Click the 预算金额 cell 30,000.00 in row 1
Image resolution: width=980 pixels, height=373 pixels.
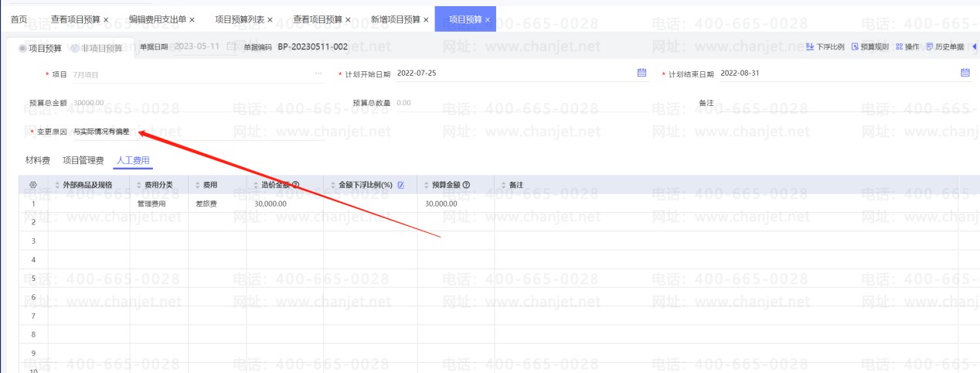[456, 204]
